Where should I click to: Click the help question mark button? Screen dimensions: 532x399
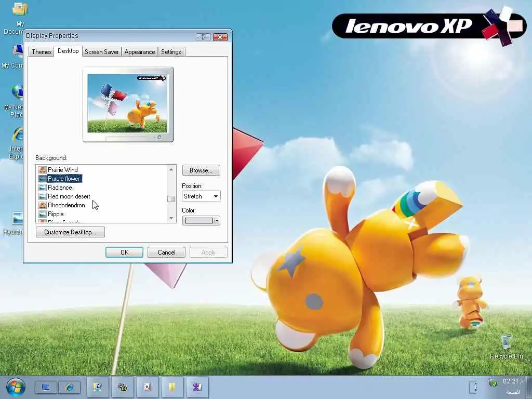point(203,37)
